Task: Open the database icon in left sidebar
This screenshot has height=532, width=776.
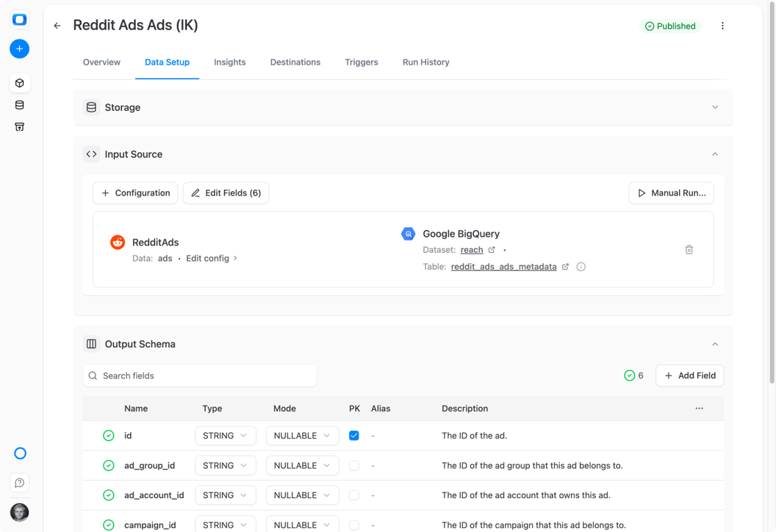Action: point(20,105)
